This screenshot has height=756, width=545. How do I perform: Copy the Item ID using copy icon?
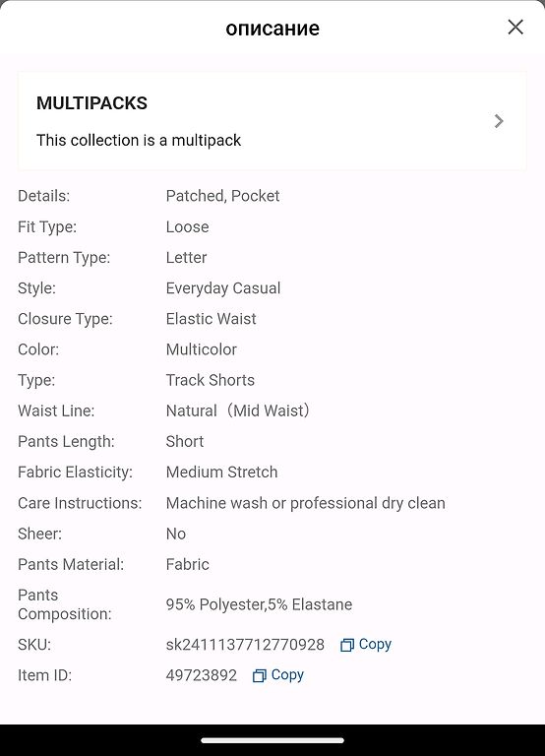260,675
